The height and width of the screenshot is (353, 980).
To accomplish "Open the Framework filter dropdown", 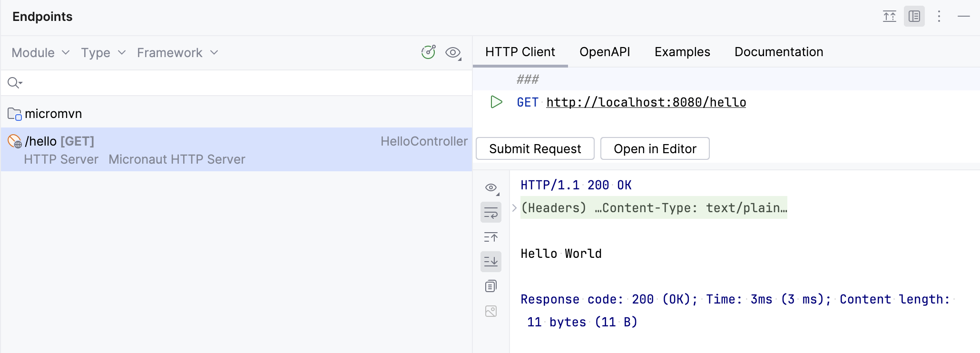I will click(177, 53).
